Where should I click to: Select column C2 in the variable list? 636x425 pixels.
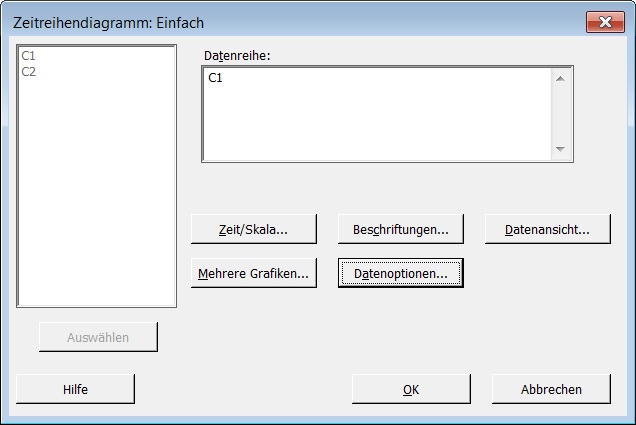pyautogui.click(x=28, y=72)
